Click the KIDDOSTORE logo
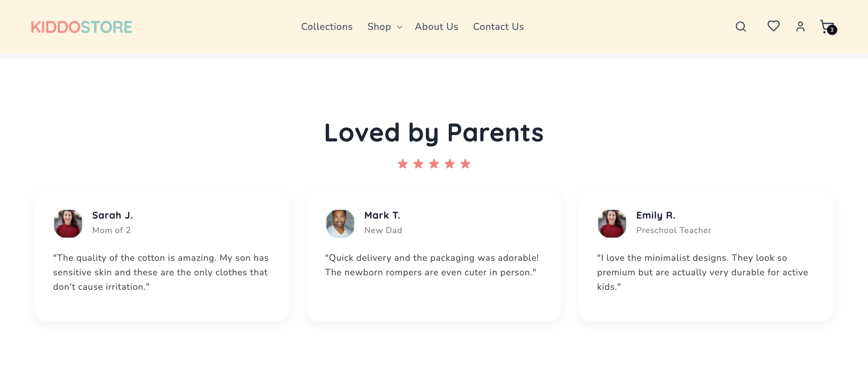Screen dimensions: 868x383 click(x=82, y=27)
